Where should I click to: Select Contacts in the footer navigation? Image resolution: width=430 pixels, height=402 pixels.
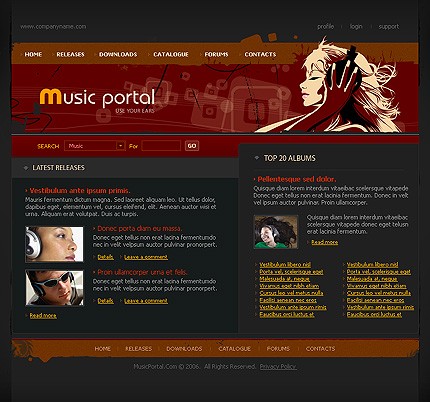pyautogui.click(x=320, y=349)
